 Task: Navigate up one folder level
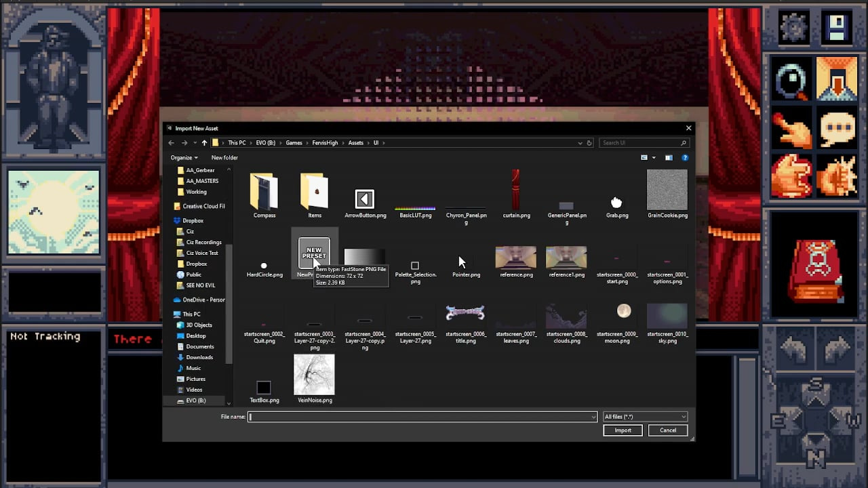click(x=204, y=143)
